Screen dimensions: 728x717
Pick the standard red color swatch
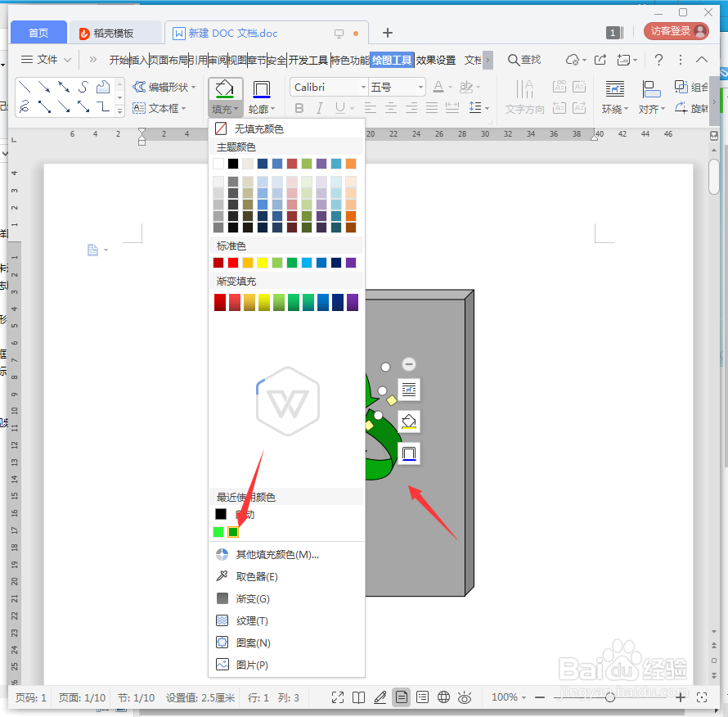point(233,263)
